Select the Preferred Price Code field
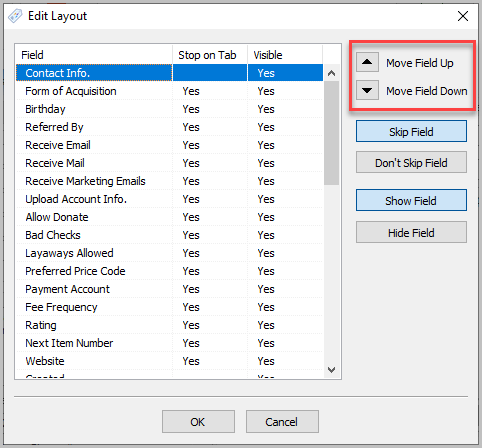The width and height of the screenshot is (482, 448). click(169, 271)
